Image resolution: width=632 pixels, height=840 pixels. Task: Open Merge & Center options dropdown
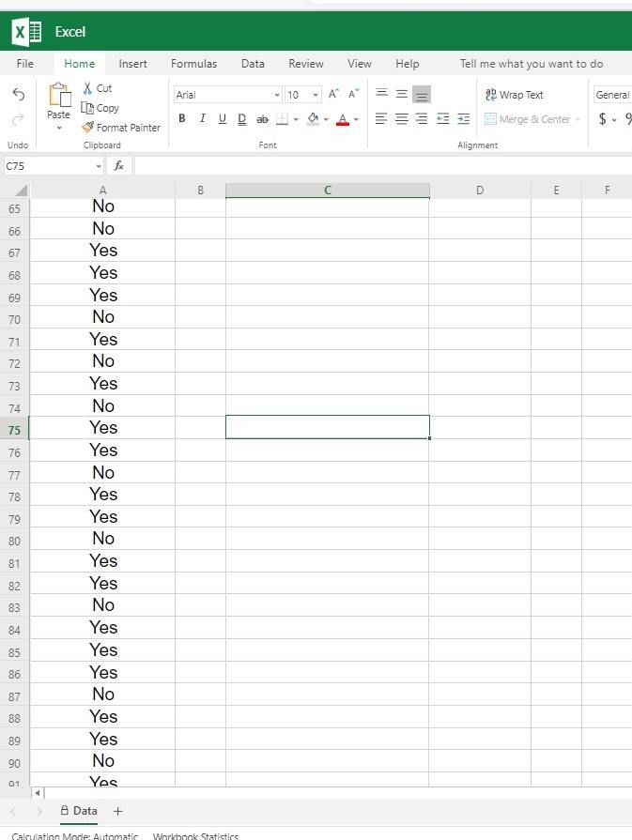tap(578, 119)
